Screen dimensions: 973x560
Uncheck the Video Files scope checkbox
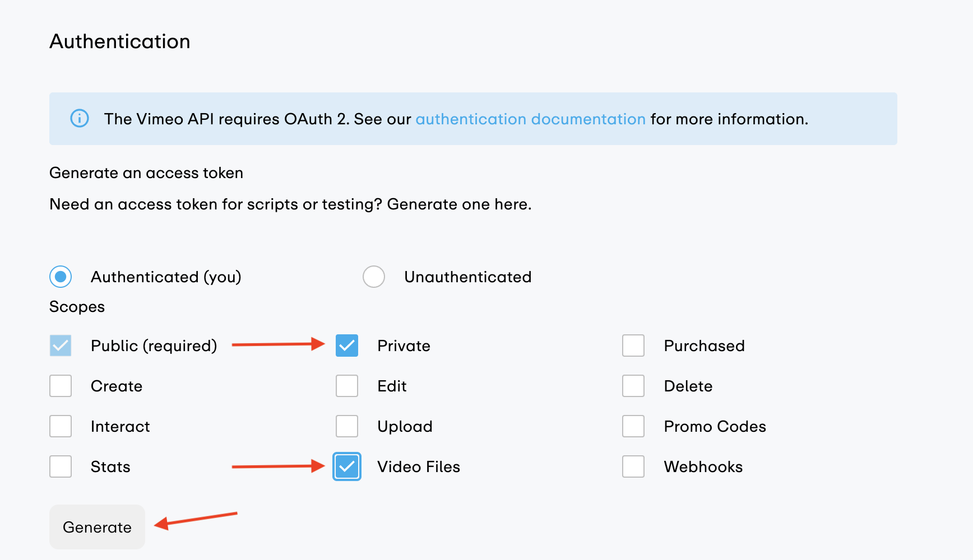coord(347,466)
